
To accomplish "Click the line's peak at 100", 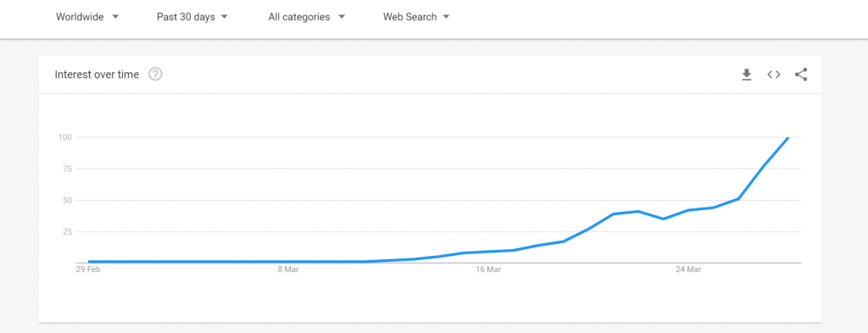I will pos(787,138).
